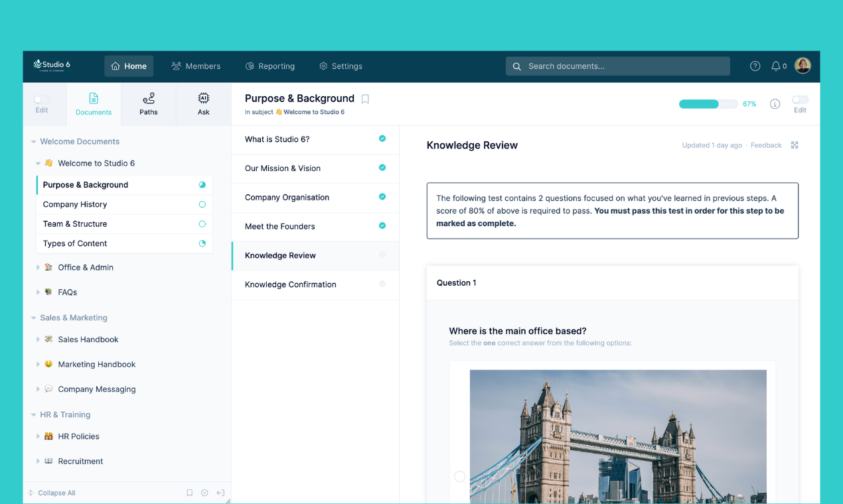Expand the HR Policies section
This screenshot has height=504, width=843.
click(x=38, y=436)
